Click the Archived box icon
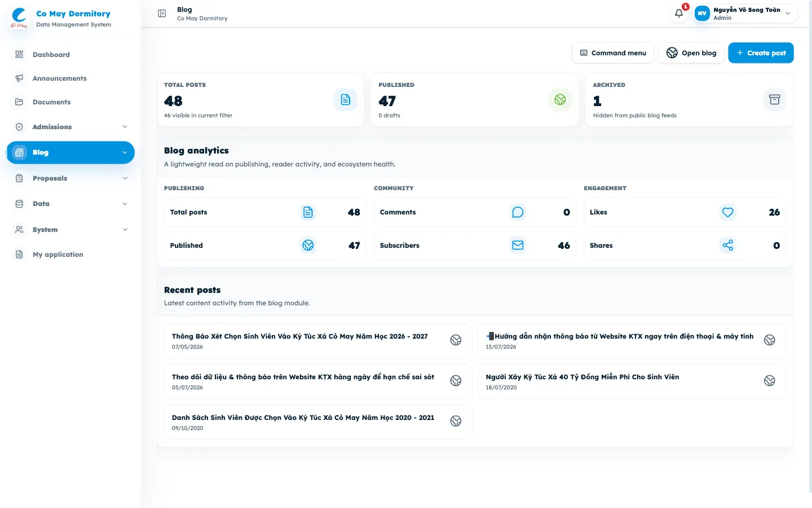812x508 pixels. point(774,100)
